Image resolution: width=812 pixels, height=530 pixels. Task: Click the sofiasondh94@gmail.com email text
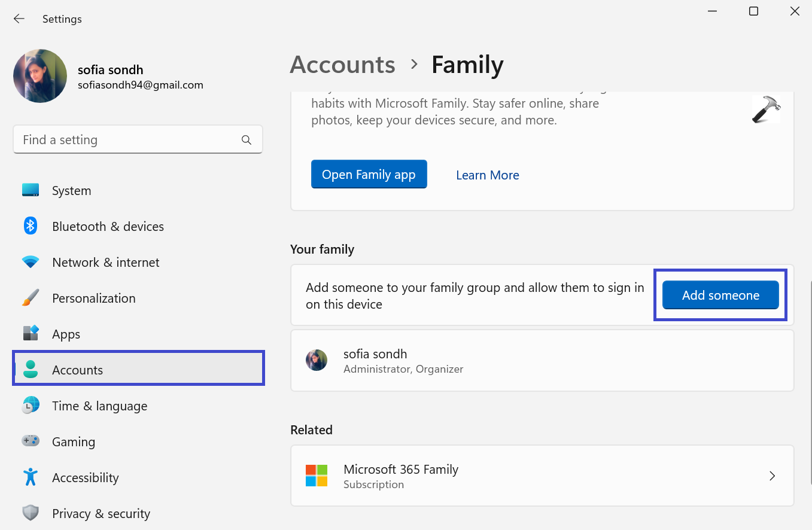[141, 85]
